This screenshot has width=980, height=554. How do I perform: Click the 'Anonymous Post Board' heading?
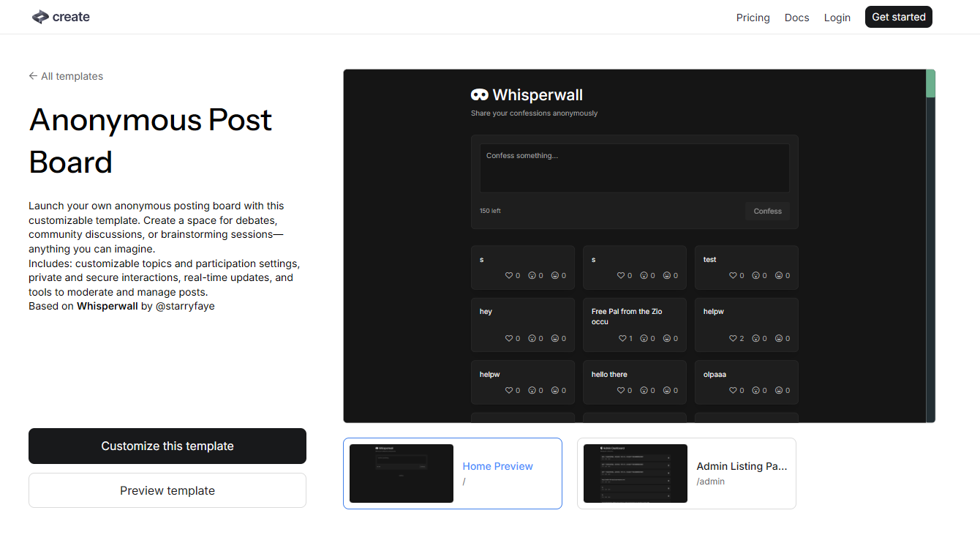(x=151, y=141)
